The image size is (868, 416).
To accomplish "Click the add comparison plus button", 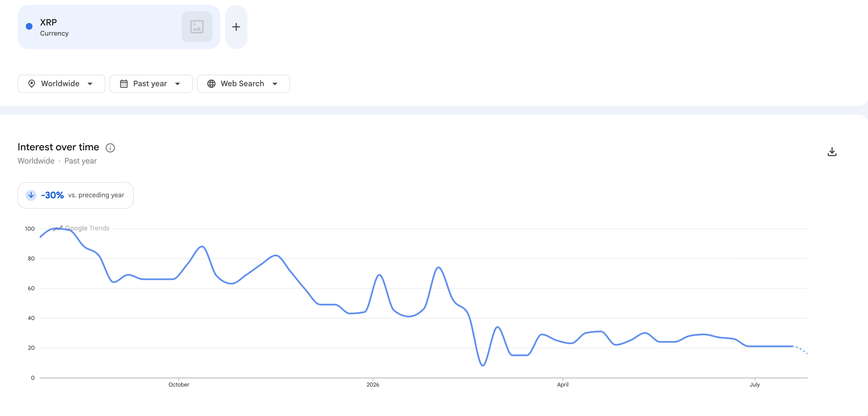I will [236, 27].
